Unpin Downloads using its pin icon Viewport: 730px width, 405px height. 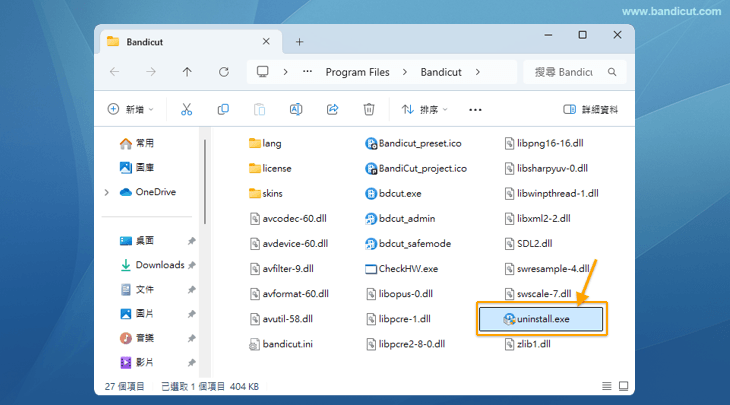191,265
